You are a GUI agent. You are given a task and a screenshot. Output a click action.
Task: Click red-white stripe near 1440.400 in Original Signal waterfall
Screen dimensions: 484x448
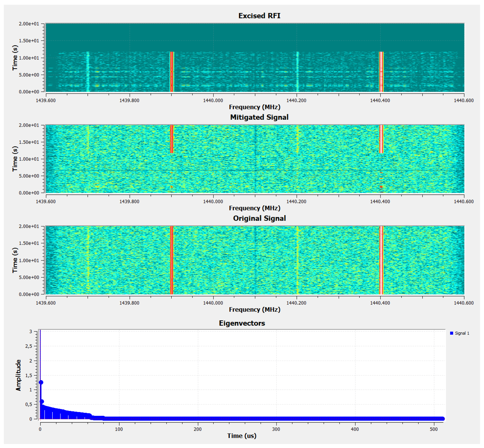pos(381,260)
